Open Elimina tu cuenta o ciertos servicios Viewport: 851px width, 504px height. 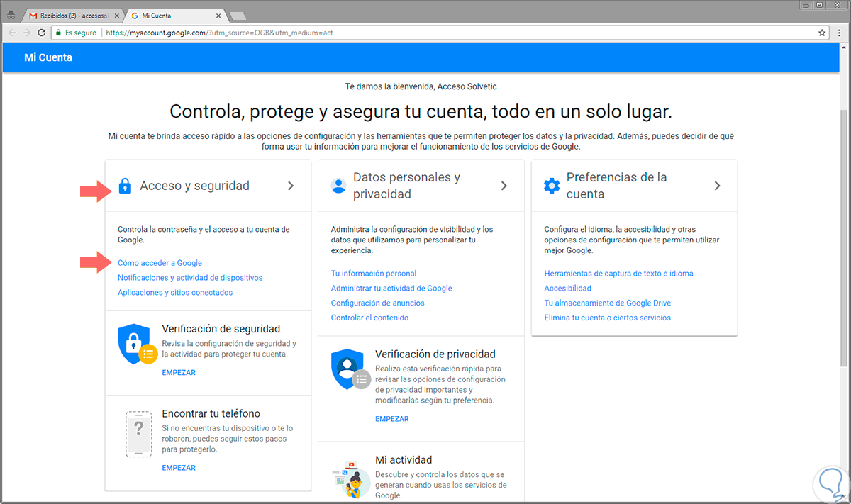coord(607,318)
